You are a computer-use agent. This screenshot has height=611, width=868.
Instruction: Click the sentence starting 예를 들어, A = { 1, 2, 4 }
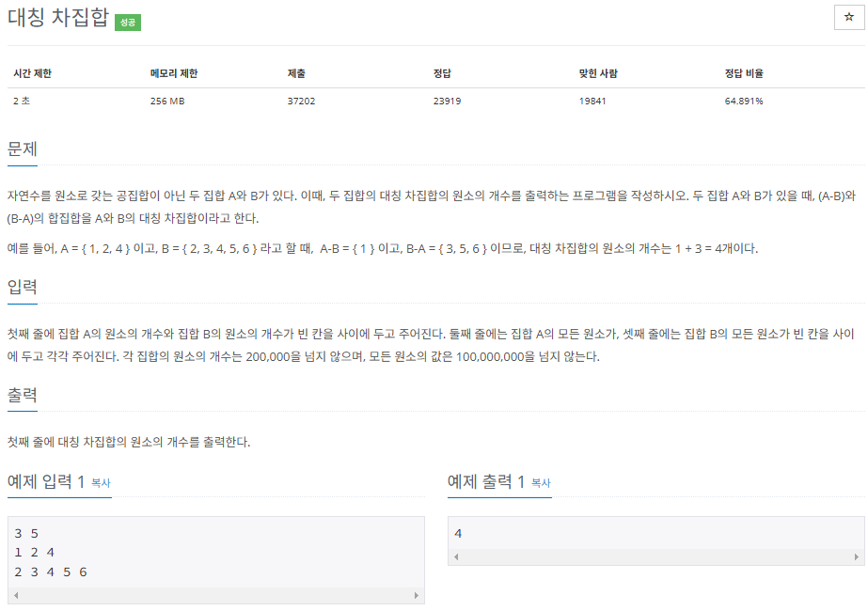[x=383, y=248]
